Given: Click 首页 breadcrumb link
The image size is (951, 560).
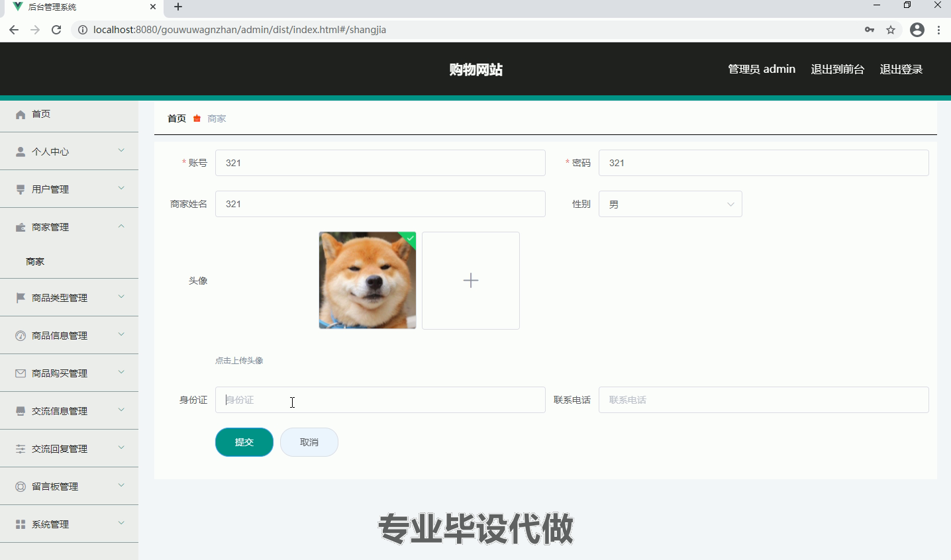Looking at the screenshot, I should (x=177, y=118).
